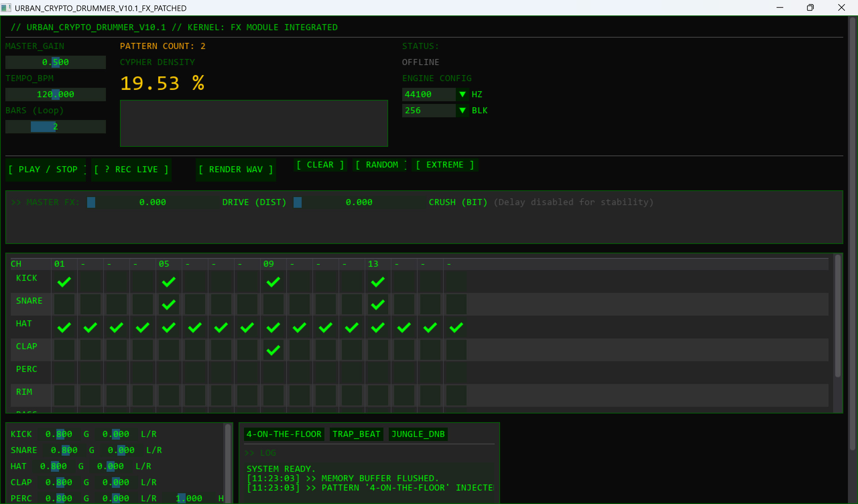Viewport: 858px width, 504px height.
Task: Select the 4-ON-THE-FLOOR preset
Action: tap(283, 434)
